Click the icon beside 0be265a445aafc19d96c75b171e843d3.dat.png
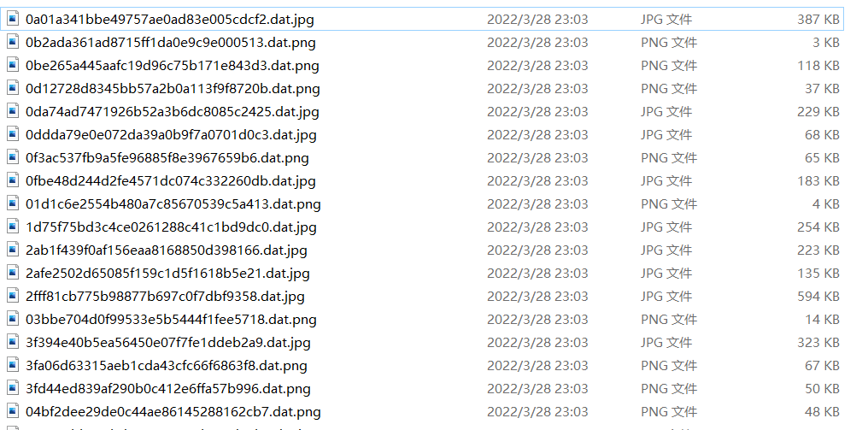Image resolution: width=868 pixels, height=430 pixels. [x=13, y=65]
